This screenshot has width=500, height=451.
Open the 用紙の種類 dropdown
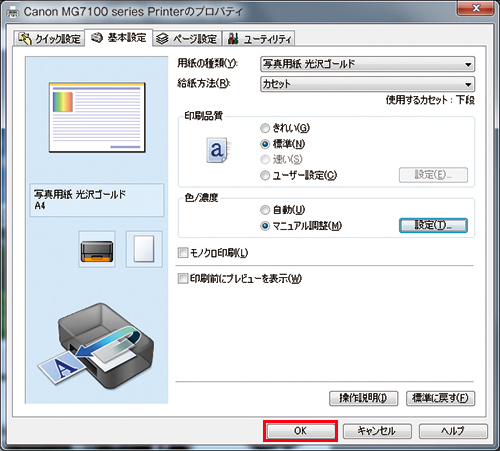pyautogui.click(x=367, y=64)
